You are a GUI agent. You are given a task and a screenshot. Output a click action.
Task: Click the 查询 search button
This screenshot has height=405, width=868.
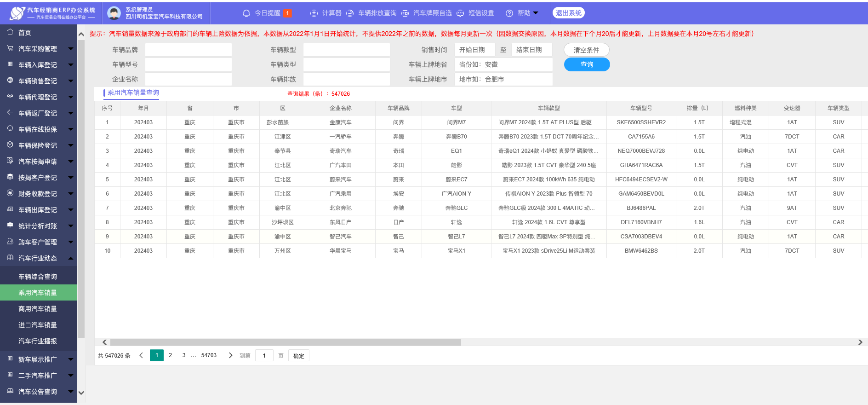tap(587, 64)
